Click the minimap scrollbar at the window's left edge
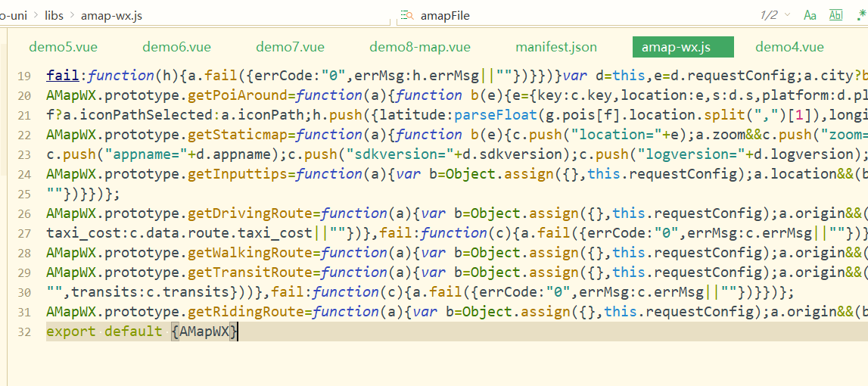 pyautogui.click(x=3, y=111)
